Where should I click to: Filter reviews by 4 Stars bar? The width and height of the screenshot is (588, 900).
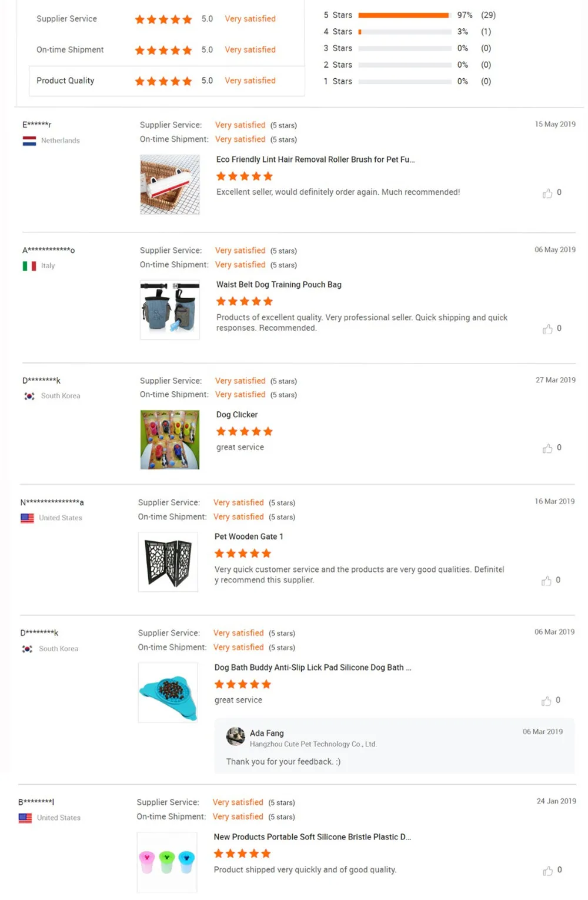point(405,32)
